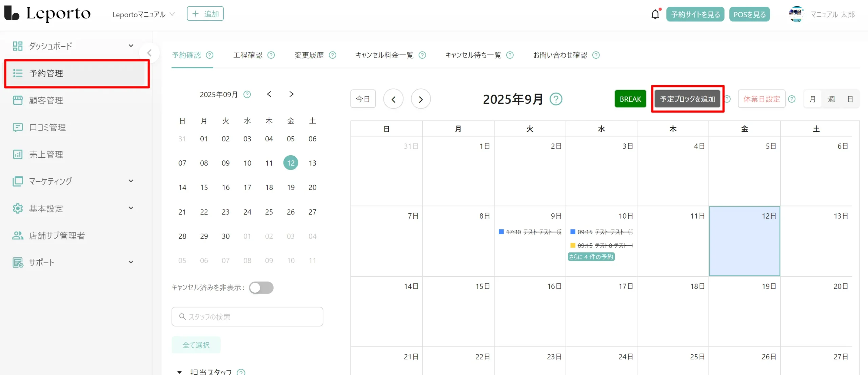
Task: Click the store sub-admin (店舗サブ管理者) people icon
Action: pyautogui.click(x=18, y=236)
